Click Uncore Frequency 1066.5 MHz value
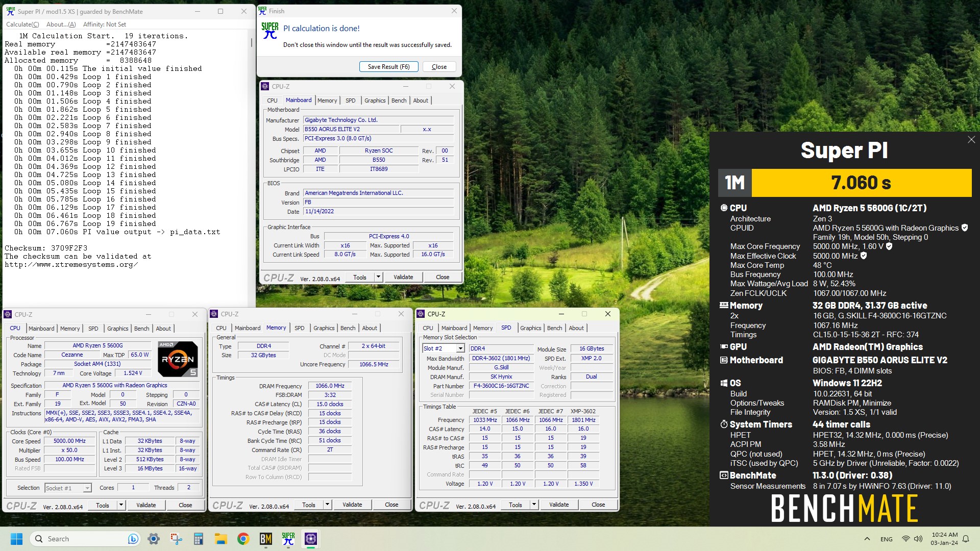The image size is (980, 551). [x=374, y=364]
